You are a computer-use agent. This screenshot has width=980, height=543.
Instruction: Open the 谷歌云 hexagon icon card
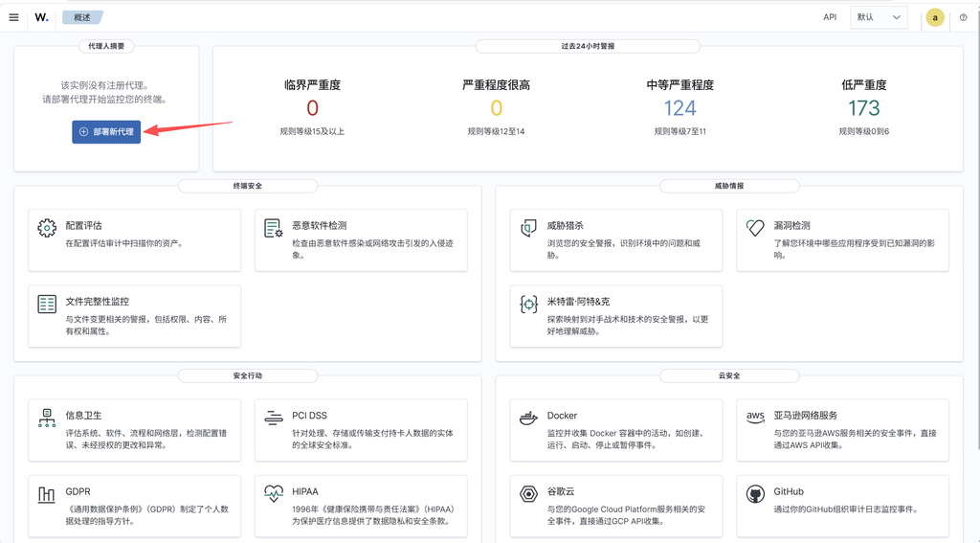click(x=615, y=506)
